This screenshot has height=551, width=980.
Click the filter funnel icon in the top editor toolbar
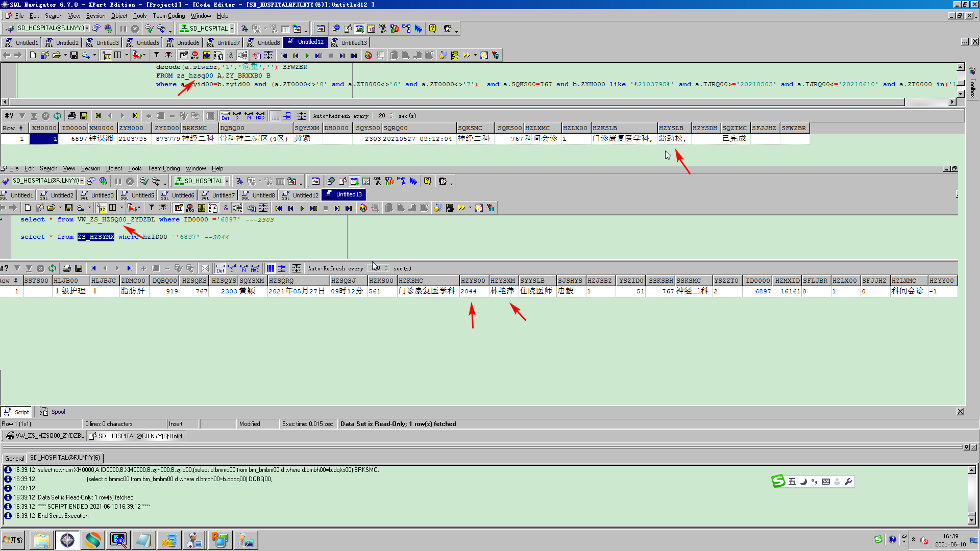click(157, 55)
